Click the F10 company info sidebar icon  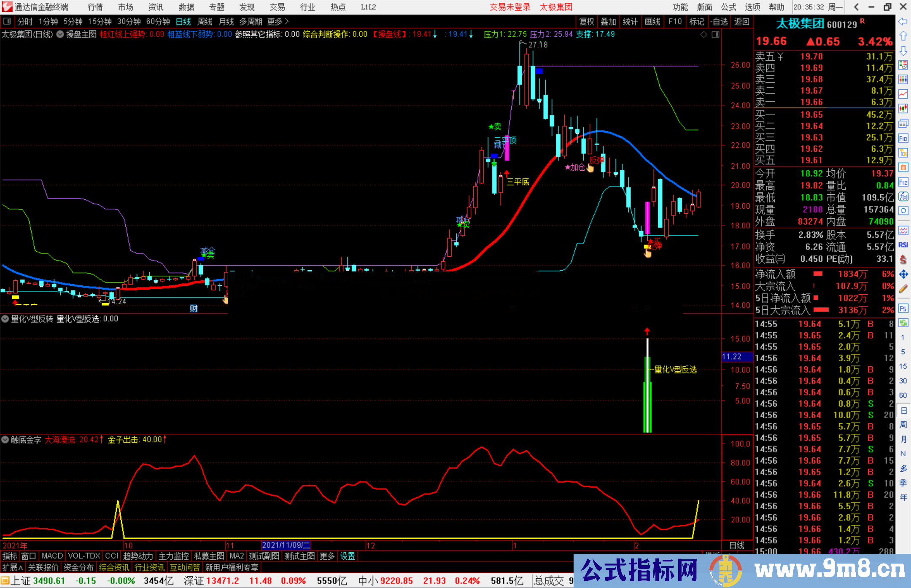pos(903,138)
